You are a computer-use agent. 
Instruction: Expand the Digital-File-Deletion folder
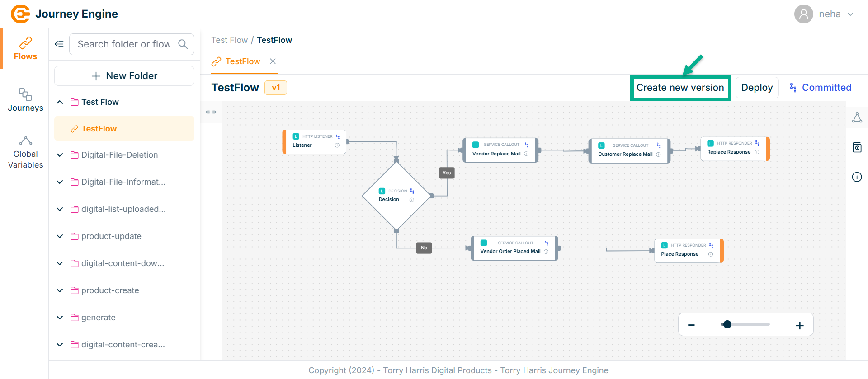coord(60,155)
